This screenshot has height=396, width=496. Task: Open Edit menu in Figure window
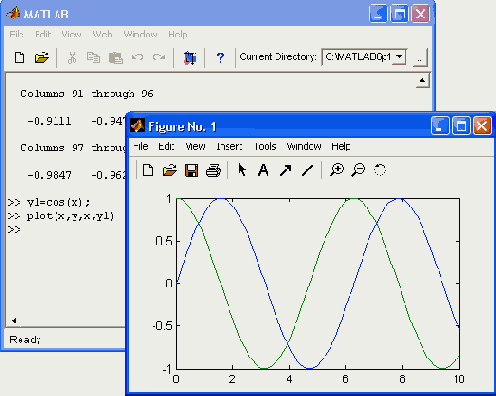pos(166,146)
